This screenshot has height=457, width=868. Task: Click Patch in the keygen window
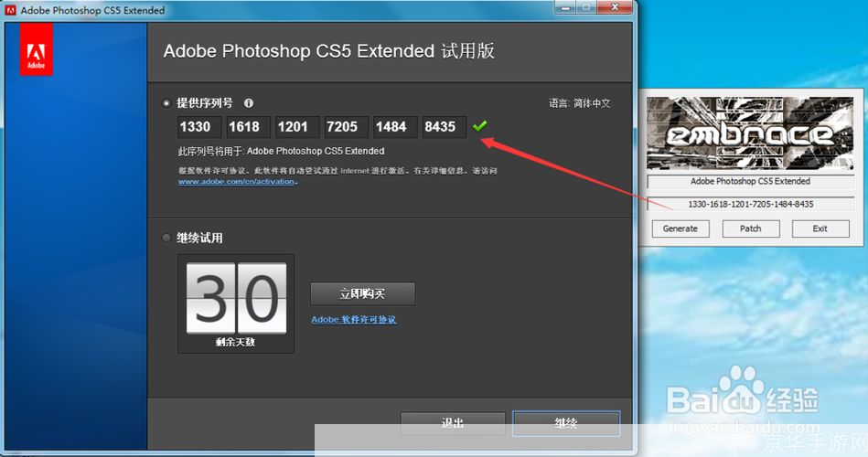tap(751, 228)
